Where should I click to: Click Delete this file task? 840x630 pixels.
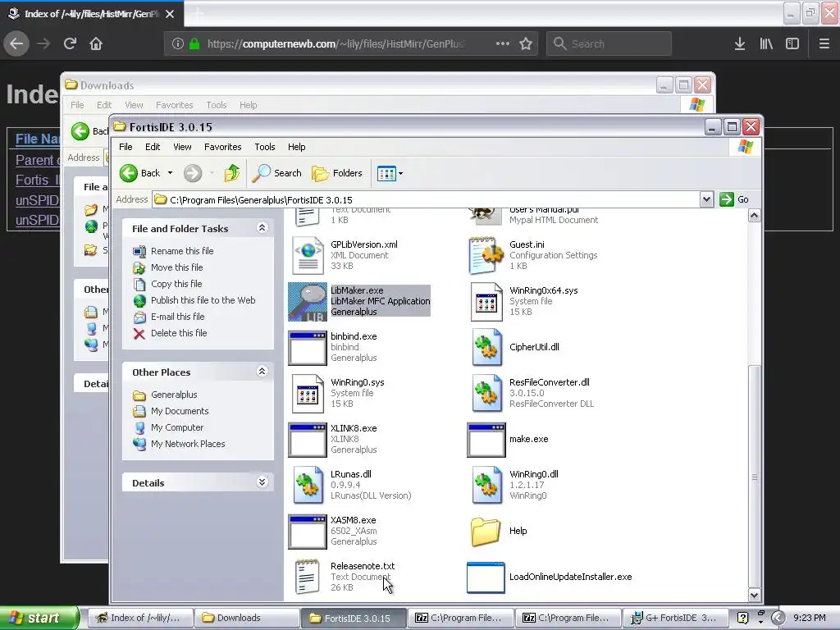pos(179,333)
